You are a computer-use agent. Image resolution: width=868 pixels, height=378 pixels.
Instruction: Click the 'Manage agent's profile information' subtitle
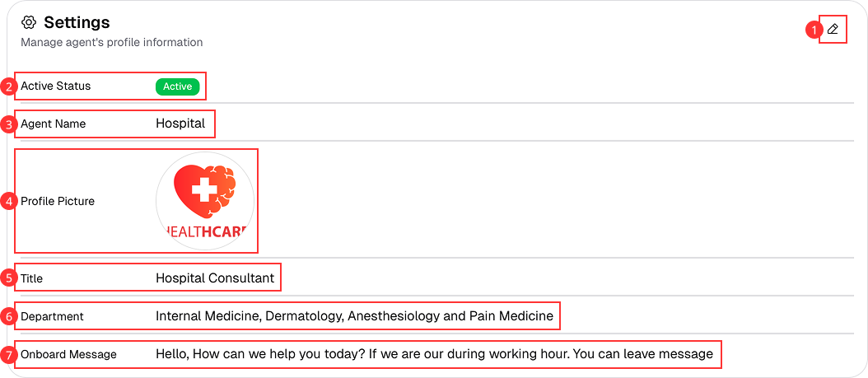click(111, 42)
